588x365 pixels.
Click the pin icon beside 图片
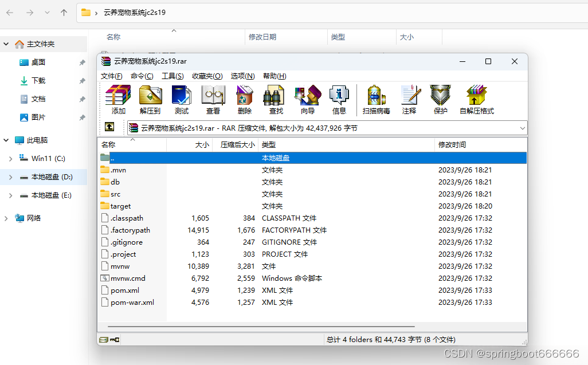coord(82,117)
